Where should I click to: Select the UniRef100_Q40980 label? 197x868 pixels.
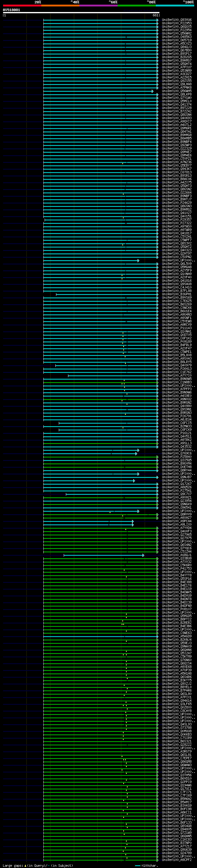point(177,406)
